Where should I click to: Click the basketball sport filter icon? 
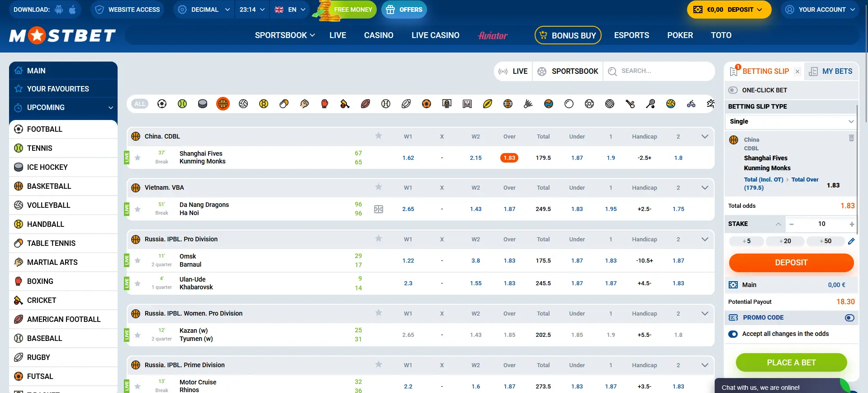point(223,104)
